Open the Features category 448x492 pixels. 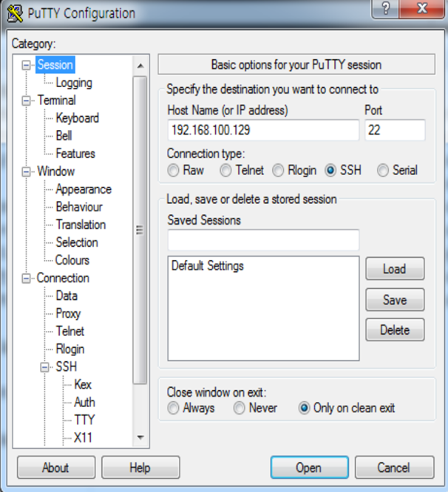(75, 154)
